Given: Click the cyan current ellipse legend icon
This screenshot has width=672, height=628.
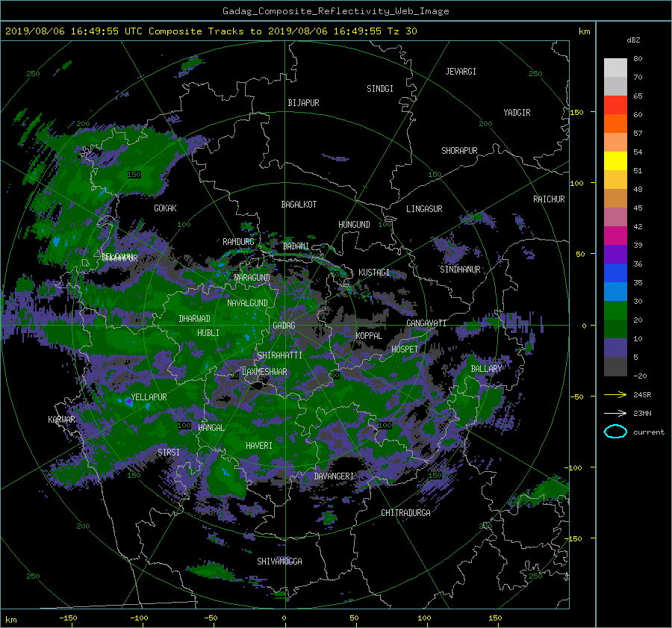Looking at the screenshot, I should pos(615,432).
